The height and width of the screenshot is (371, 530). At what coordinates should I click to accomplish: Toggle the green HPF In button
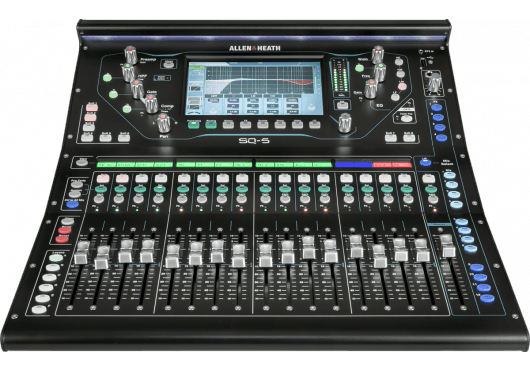(x=107, y=77)
